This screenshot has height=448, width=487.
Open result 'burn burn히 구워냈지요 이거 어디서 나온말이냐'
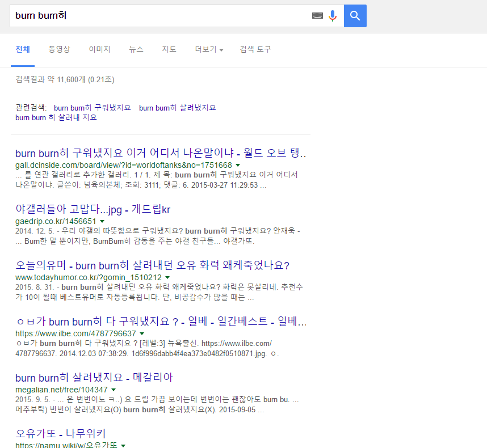(161, 153)
